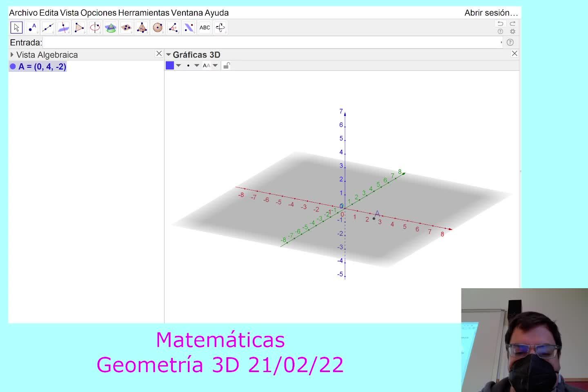Click the Redo arrow
Viewport: 588px width, 392px height.
[x=512, y=24]
